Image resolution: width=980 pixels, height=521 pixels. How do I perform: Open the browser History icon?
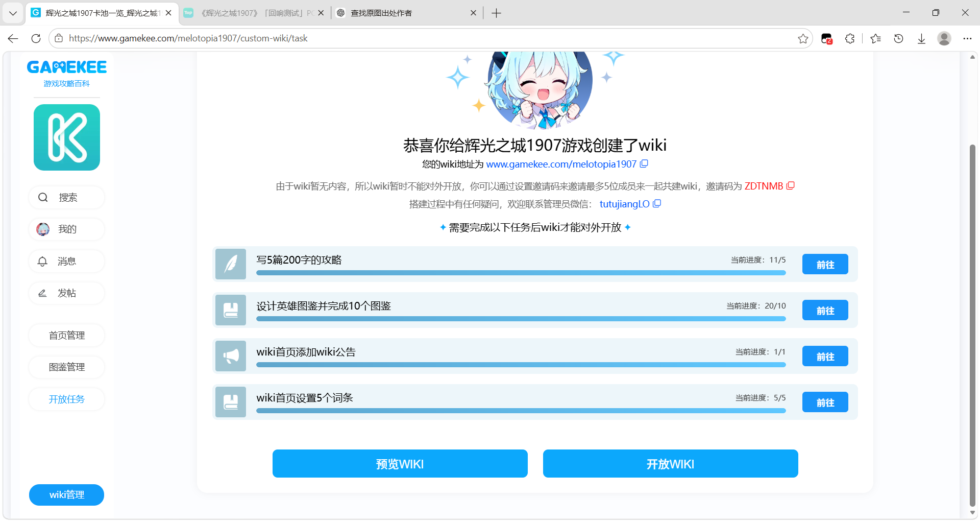[899, 38]
